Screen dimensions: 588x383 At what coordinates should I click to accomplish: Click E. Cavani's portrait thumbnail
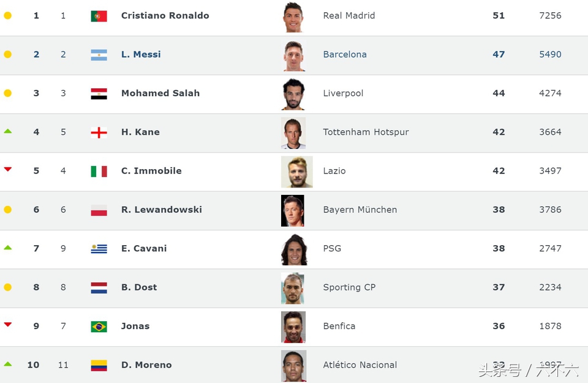click(293, 249)
